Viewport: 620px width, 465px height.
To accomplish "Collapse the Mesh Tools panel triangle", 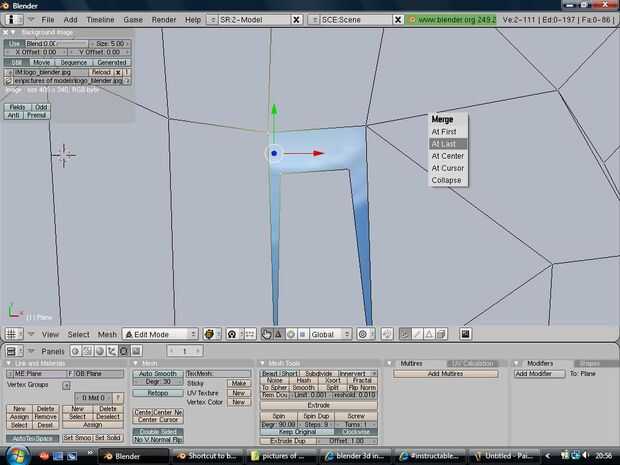I will [x=262, y=363].
